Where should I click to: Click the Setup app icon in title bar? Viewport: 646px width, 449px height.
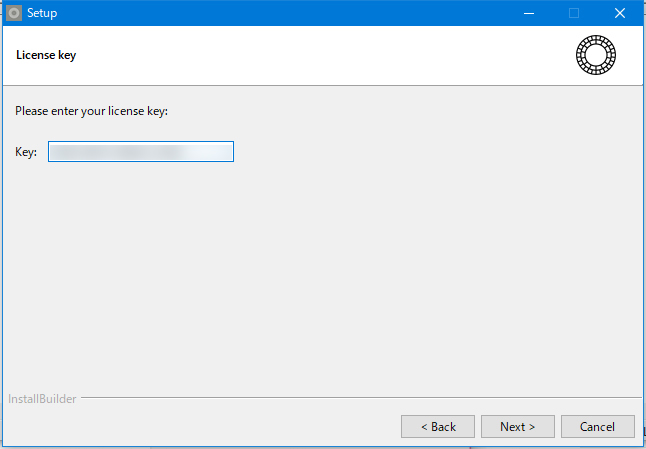(14, 13)
